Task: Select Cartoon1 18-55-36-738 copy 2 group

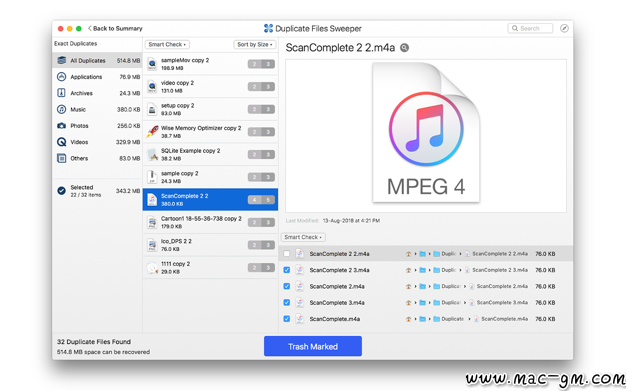Action: coord(210,222)
